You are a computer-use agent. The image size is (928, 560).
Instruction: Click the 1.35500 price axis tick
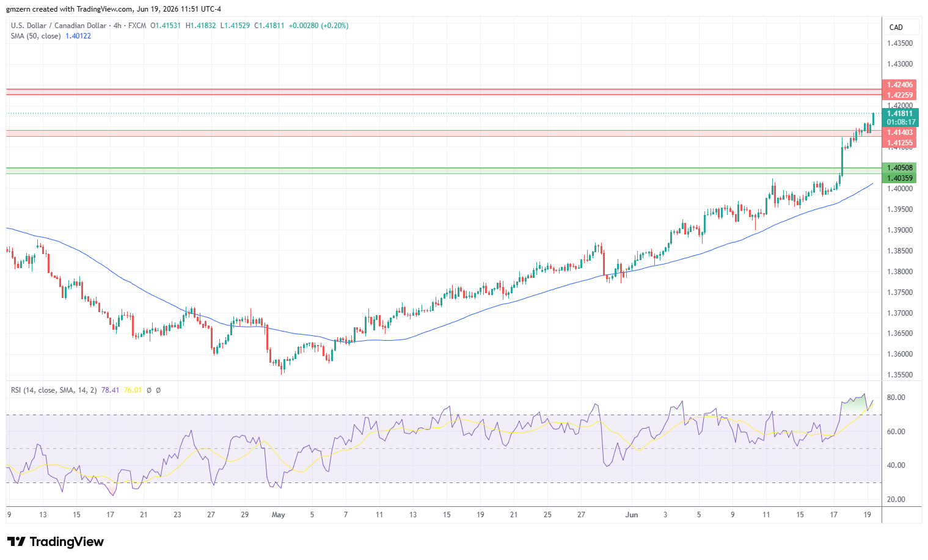[x=900, y=375]
